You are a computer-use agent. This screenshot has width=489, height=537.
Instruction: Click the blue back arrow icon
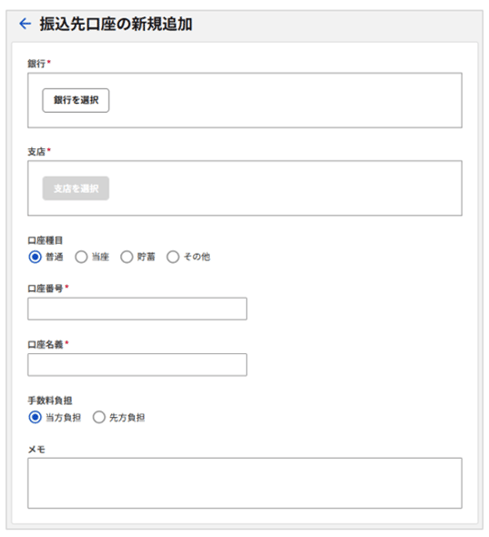click(25, 24)
